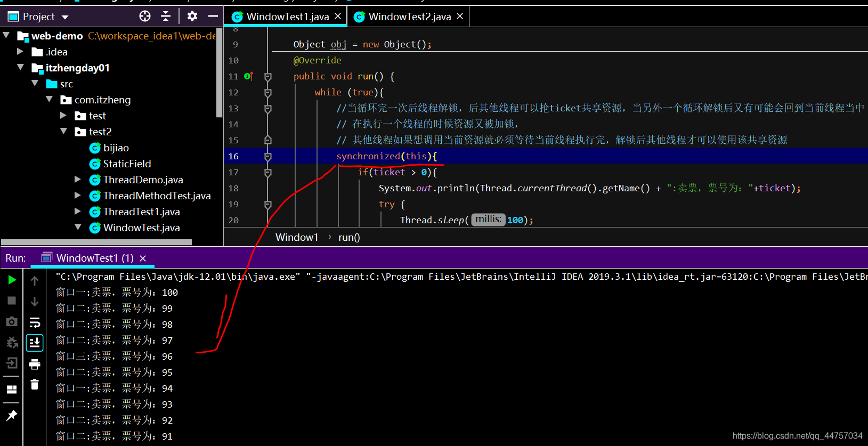Fold the synchronized block at line 16

pyautogui.click(x=268, y=157)
